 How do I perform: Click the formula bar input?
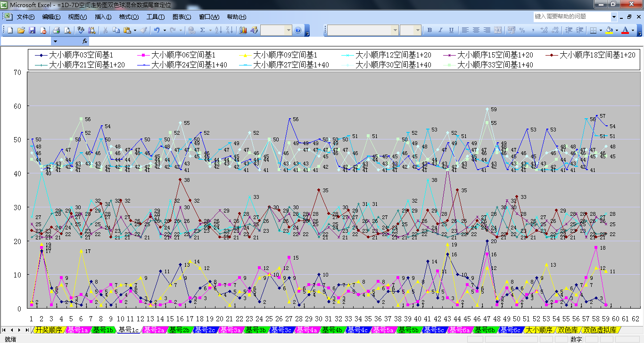(365, 41)
